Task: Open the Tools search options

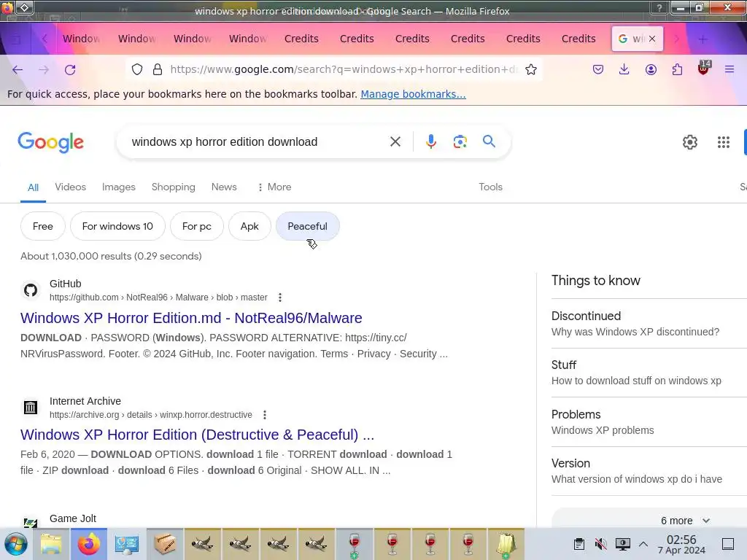Action: (x=490, y=187)
